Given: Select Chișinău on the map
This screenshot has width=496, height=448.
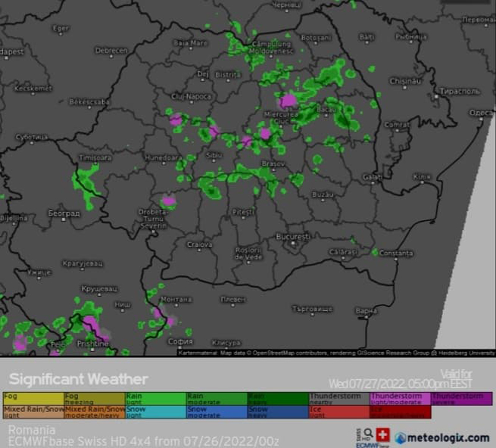Looking at the screenshot, I should click(x=405, y=81).
